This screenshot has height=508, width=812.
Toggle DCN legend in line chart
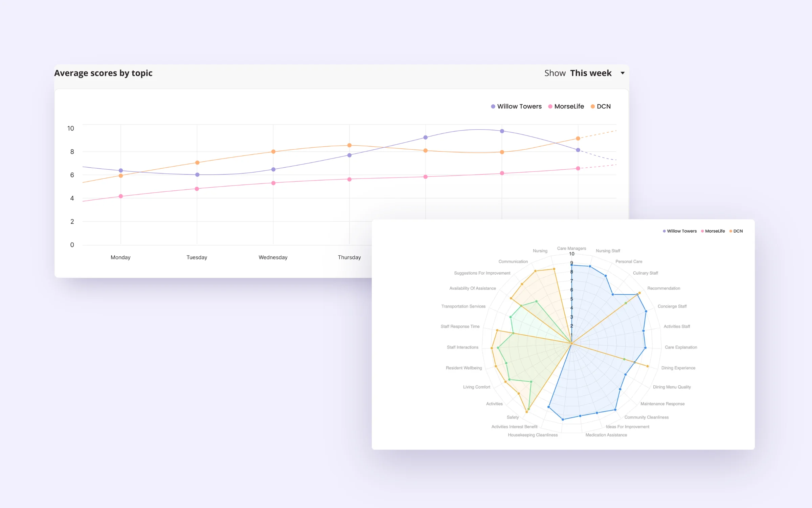click(601, 106)
